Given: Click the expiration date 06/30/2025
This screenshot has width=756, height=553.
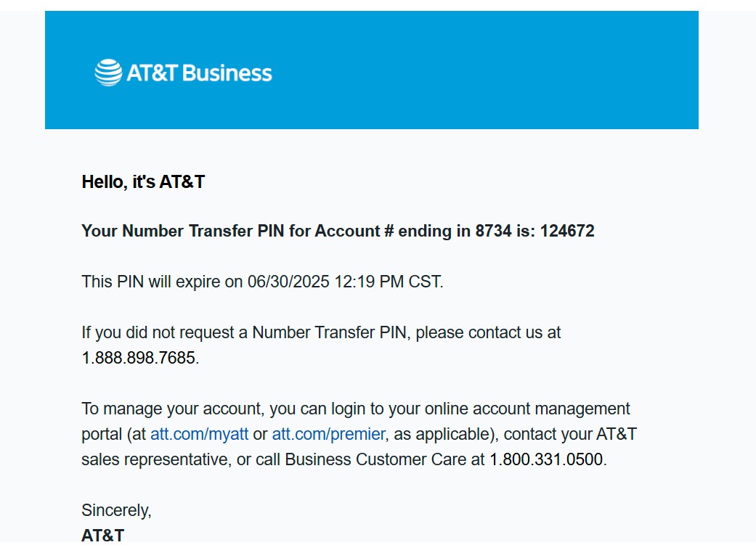Looking at the screenshot, I should 288,282.
